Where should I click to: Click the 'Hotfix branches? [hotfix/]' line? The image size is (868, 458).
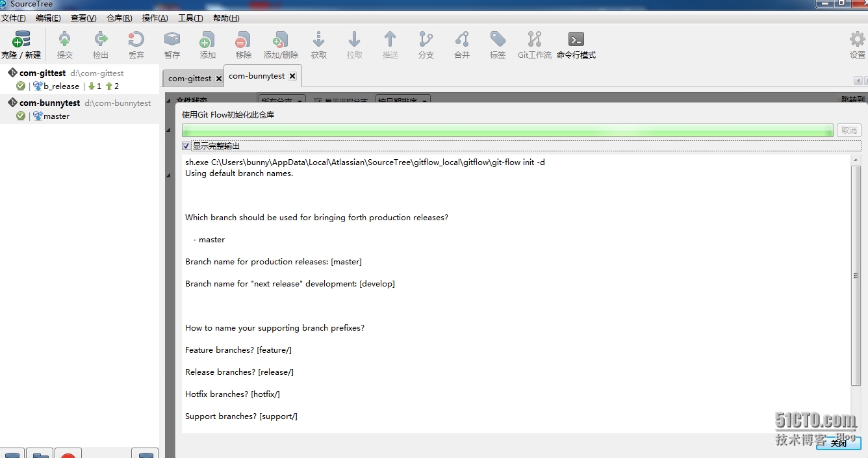click(x=233, y=394)
